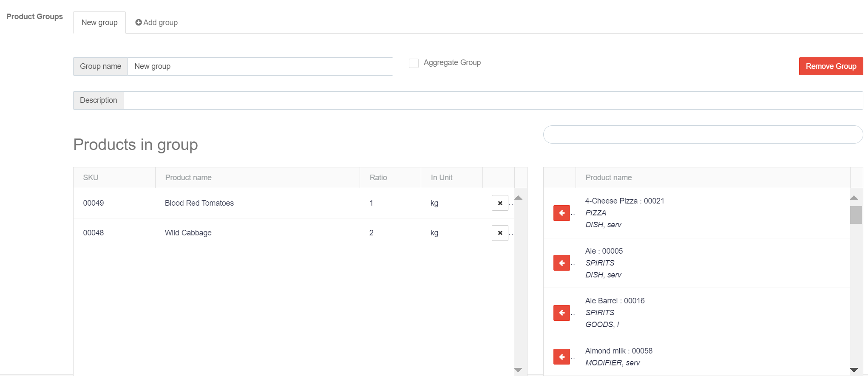The image size is (868, 376).
Task: Click the Ratio column header
Action: 378,178
